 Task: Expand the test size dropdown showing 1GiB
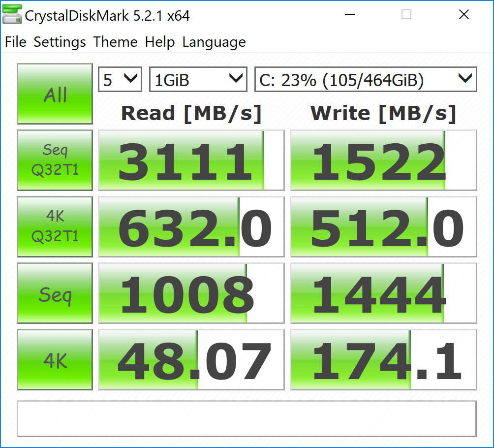click(198, 79)
